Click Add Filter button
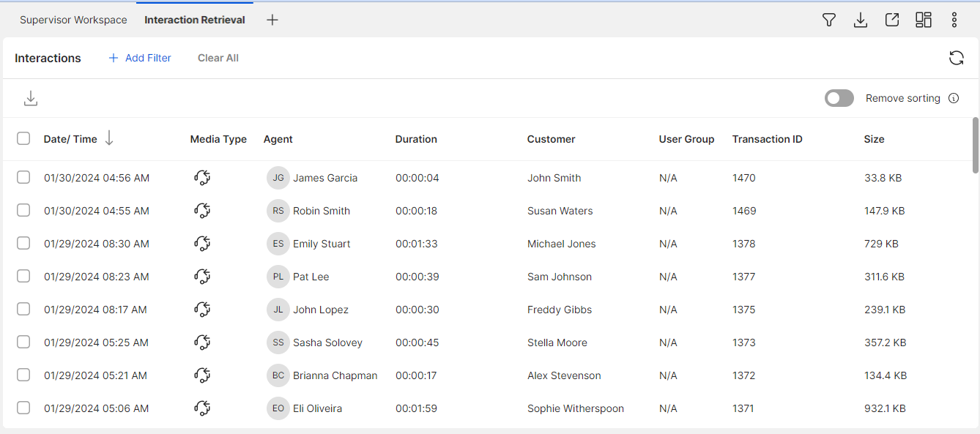980x434 pixels. [x=140, y=58]
